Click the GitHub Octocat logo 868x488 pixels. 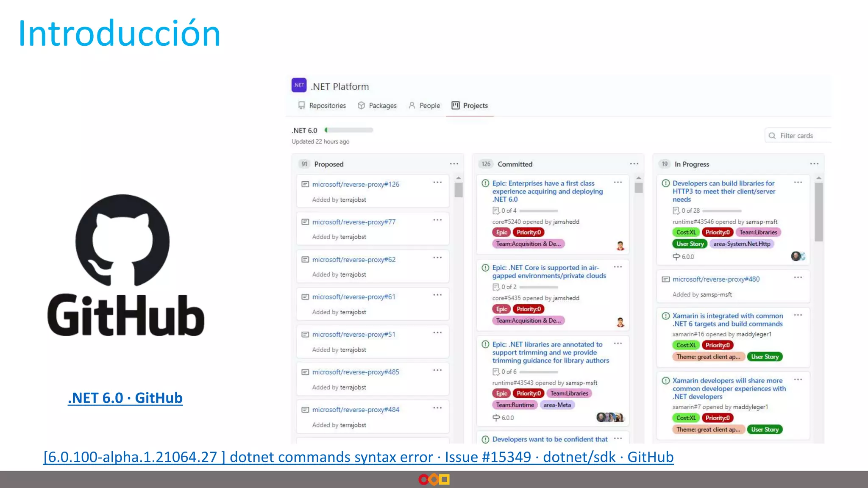[x=122, y=241]
